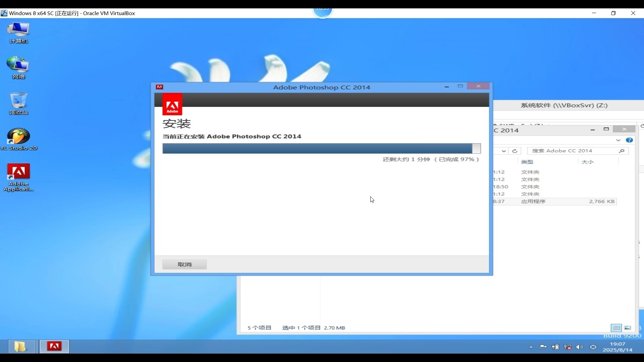The image size is (644, 362).
Task: Click the magnifier search icon in explorer
Action: pos(622,151)
